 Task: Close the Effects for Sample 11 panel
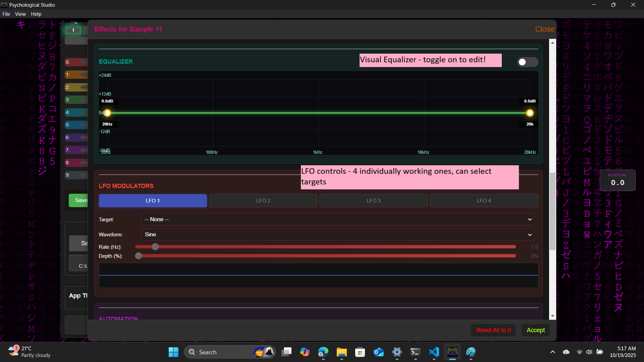coord(544,29)
